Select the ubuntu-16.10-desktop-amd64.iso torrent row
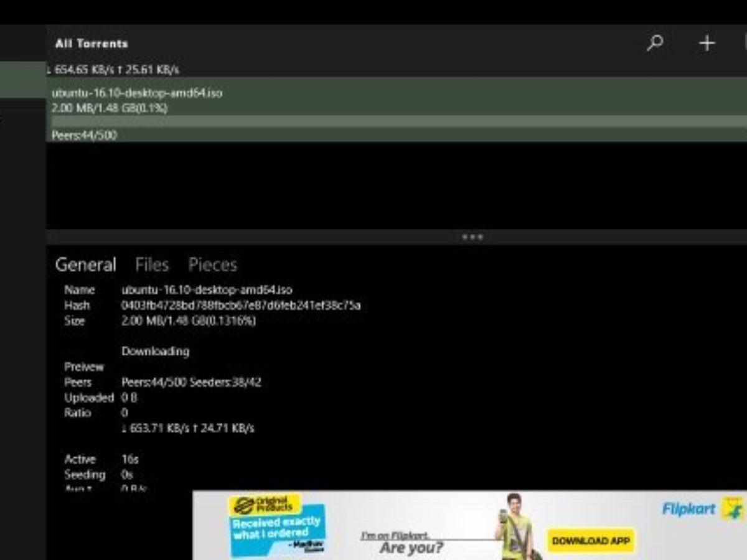This screenshot has width=747, height=560. (397, 110)
